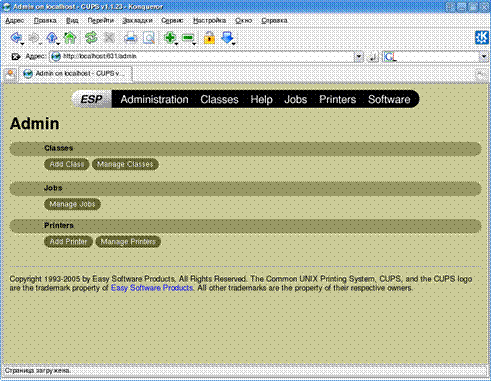Open the Find magnifier icon
The image size is (491, 381).
[x=149, y=38]
